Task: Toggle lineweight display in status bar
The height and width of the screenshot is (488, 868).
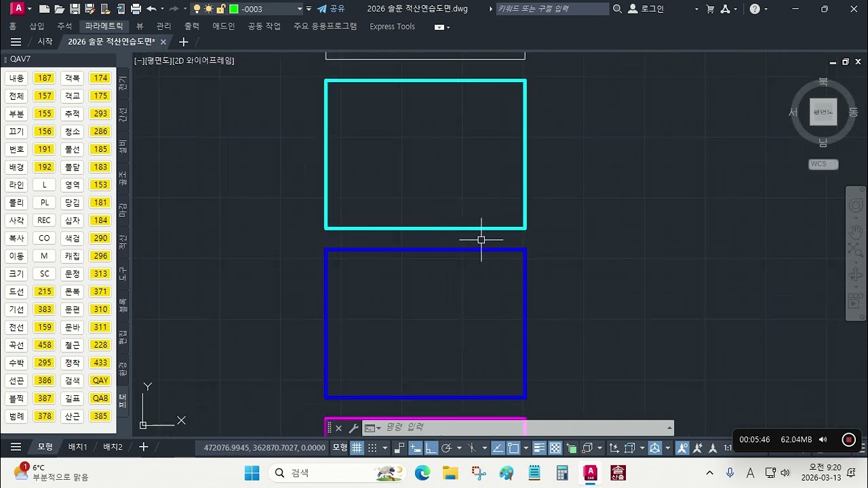Action: click(x=540, y=447)
